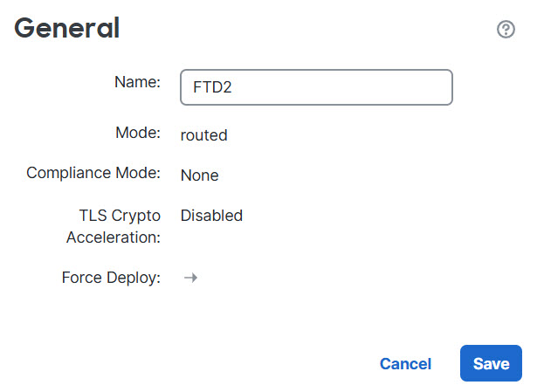Click the word Deploy in the label

(x=134, y=278)
